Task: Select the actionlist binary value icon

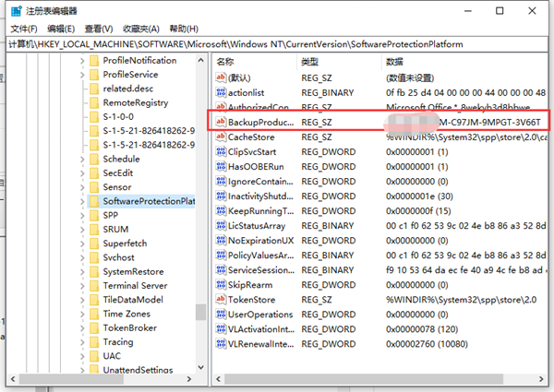Action: point(221,92)
